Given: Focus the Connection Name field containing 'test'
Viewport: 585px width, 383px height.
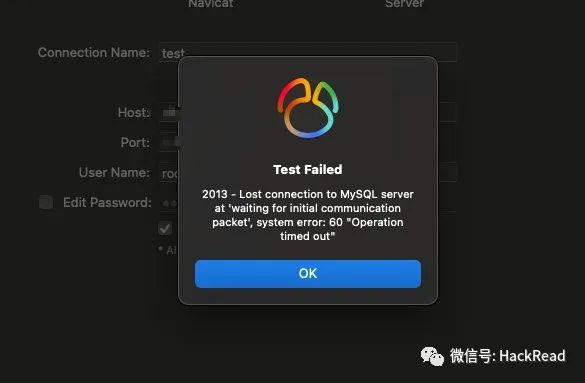Looking at the screenshot, I should click(308, 53).
